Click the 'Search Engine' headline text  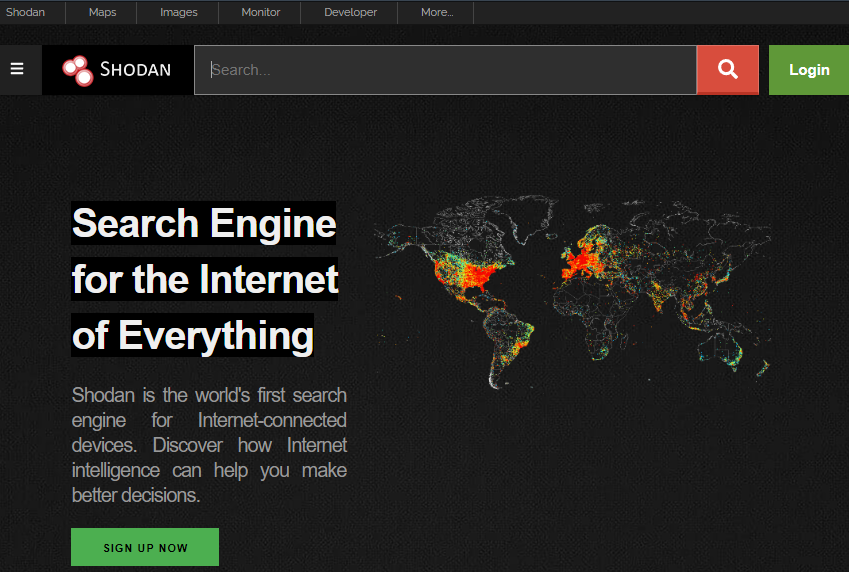tap(204, 223)
